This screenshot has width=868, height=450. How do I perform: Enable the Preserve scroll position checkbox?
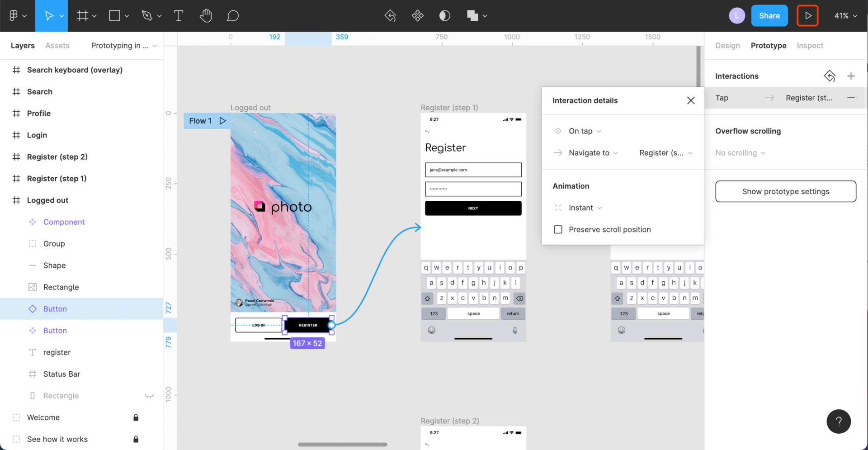pos(558,229)
